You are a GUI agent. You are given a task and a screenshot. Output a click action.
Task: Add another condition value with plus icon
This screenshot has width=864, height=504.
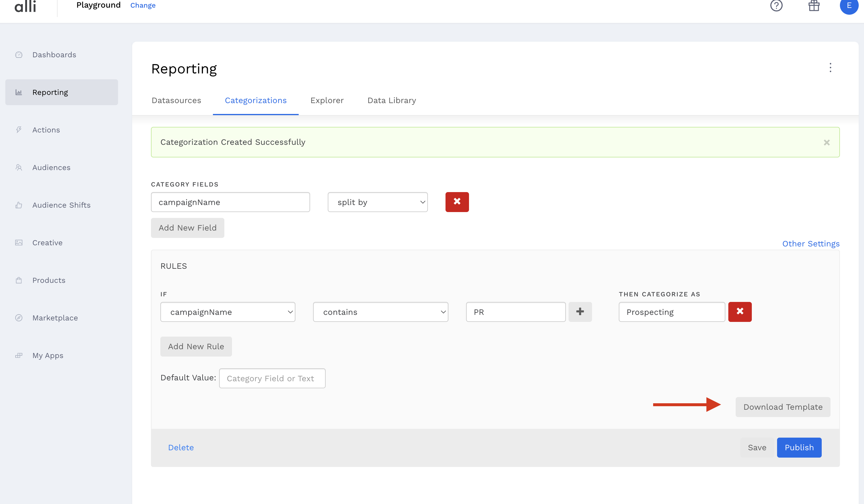(x=580, y=312)
